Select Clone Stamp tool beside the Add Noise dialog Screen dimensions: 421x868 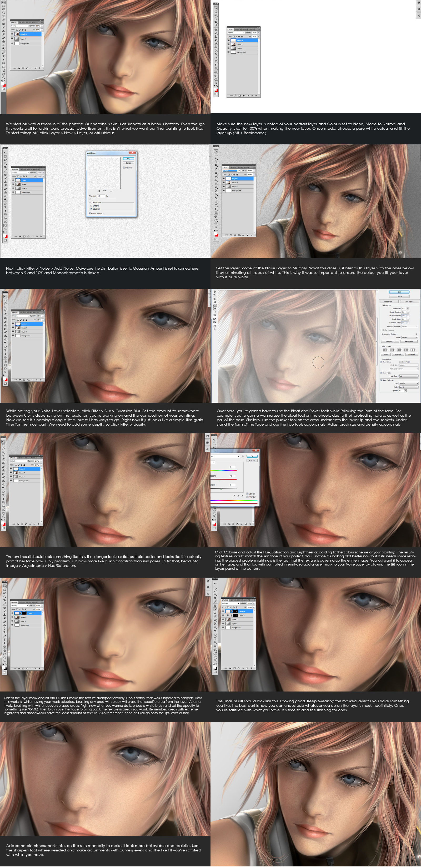5,182
